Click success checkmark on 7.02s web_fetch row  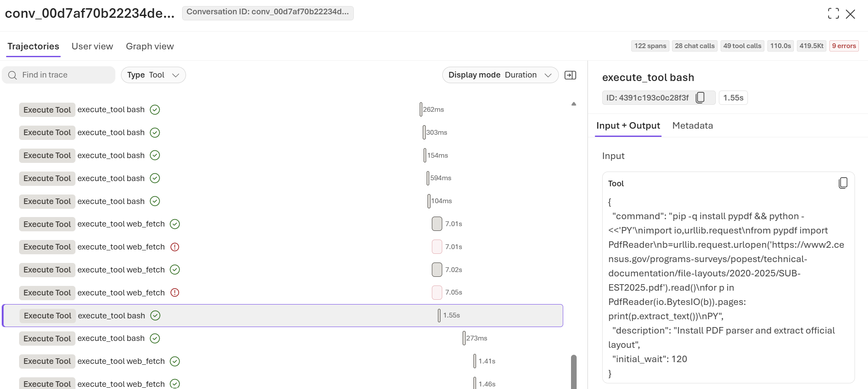point(175,269)
